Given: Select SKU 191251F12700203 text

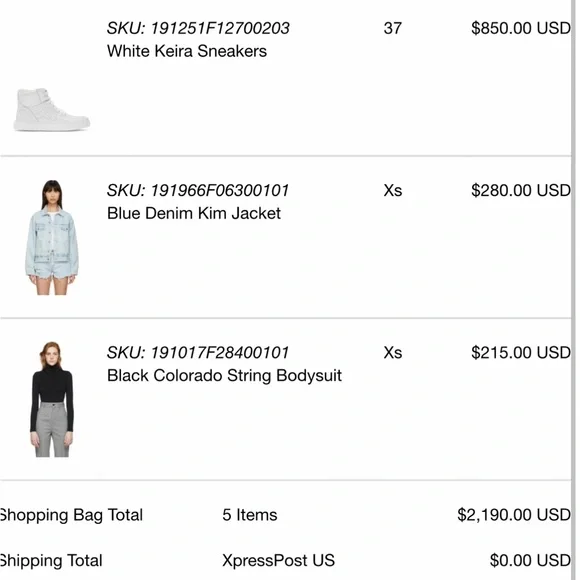Looking at the screenshot, I should (198, 28).
